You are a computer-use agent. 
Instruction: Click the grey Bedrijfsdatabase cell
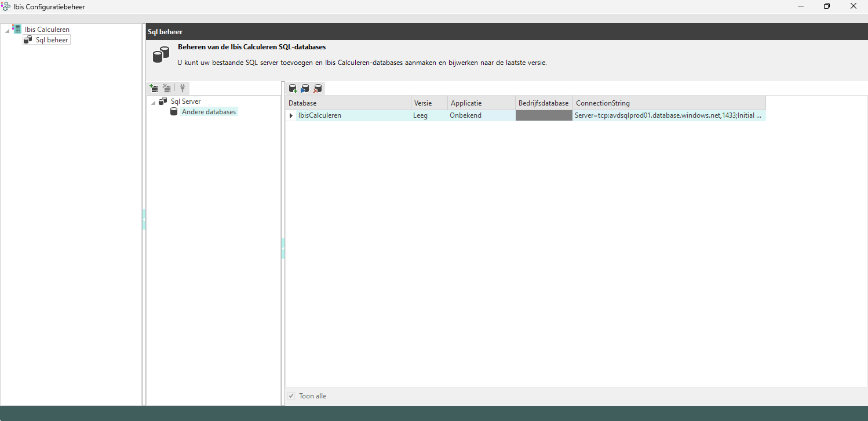point(544,115)
